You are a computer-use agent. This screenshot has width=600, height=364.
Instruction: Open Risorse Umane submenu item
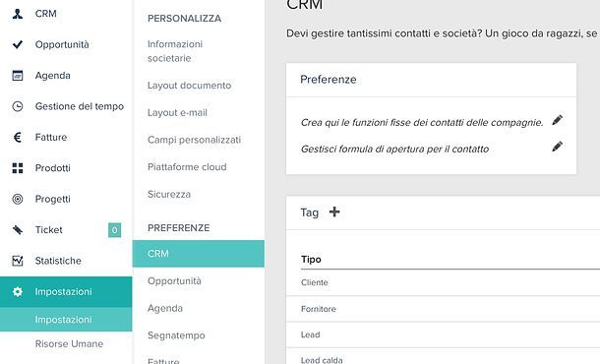click(x=69, y=343)
